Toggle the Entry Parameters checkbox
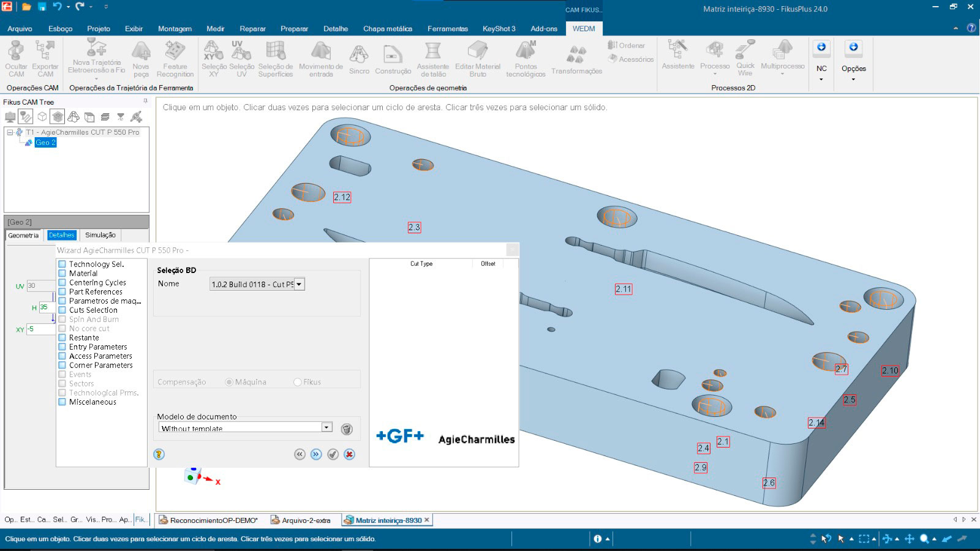This screenshot has height=551, width=980. pyautogui.click(x=62, y=347)
